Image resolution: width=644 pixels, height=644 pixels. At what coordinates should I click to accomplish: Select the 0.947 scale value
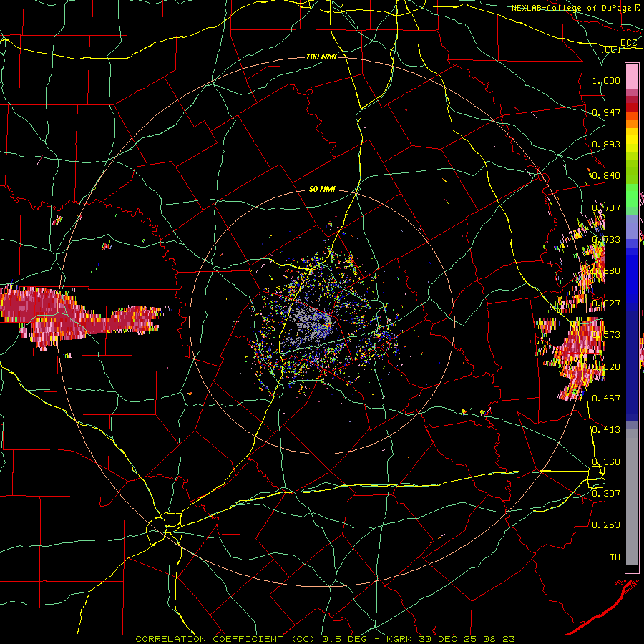606,112
